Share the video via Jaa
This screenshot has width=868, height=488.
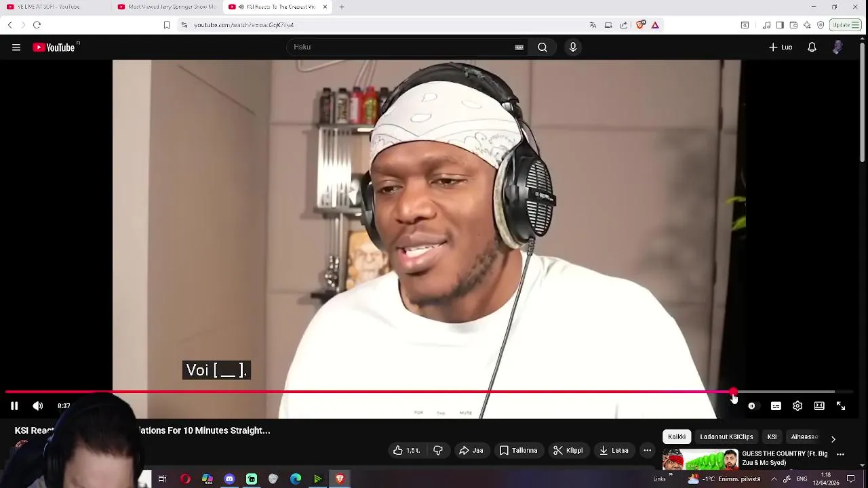coord(471,450)
